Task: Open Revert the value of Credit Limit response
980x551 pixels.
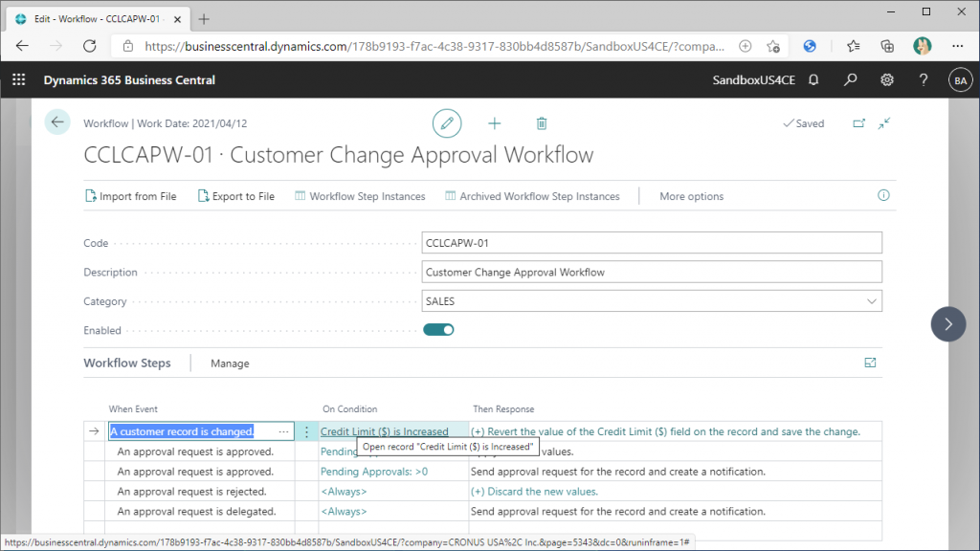Action: pyautogui.click(x=666, y=431)
